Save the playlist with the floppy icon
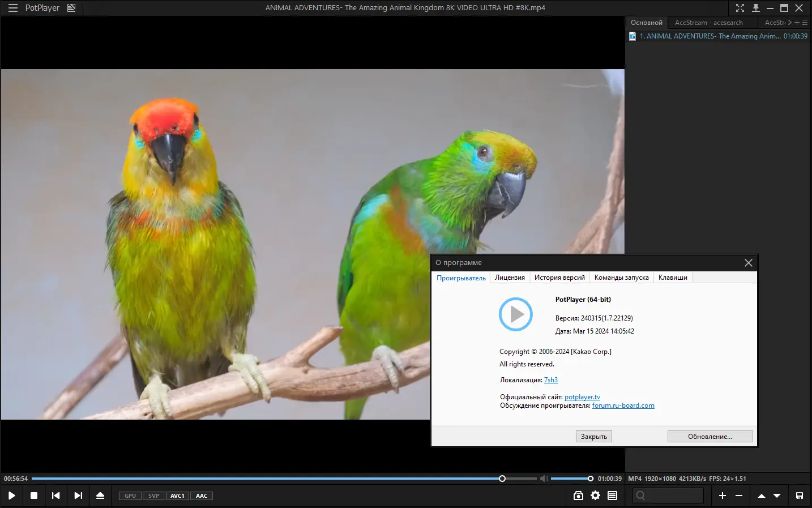Image resolution: width=812 pixels, height=508 pixels. click(800, 496)
